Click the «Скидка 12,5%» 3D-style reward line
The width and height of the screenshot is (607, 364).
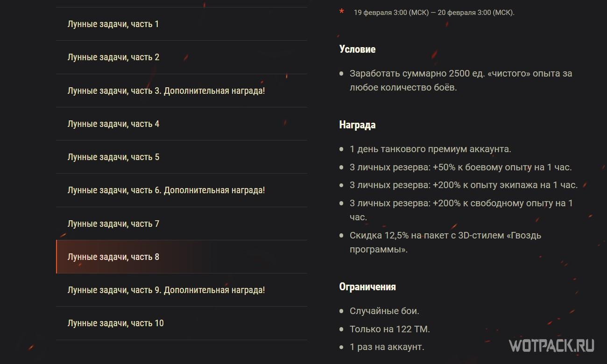pyautogui.click(x=445, y=235)
